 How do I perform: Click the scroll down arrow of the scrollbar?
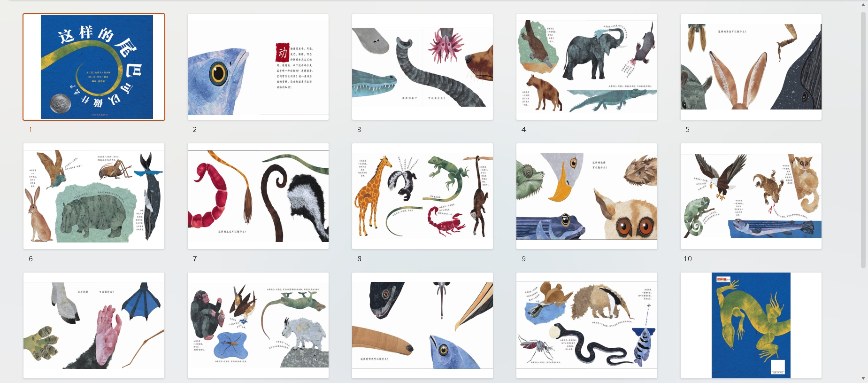[863, 378]
